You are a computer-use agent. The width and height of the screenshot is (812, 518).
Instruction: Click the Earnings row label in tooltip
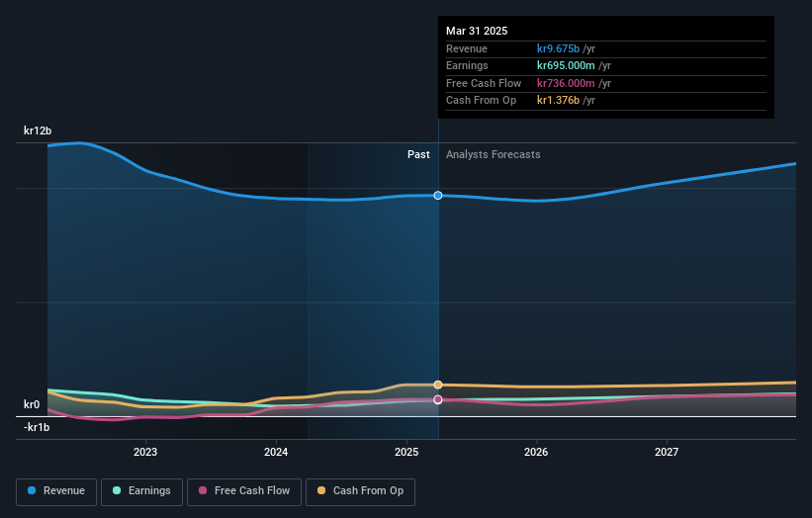(x=467, y=65)
